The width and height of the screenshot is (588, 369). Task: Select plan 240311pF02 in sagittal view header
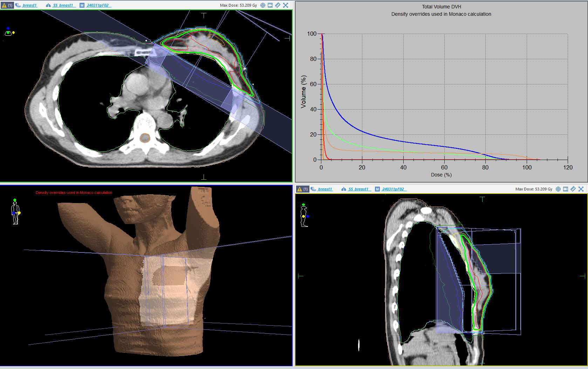tap(393, 189)
